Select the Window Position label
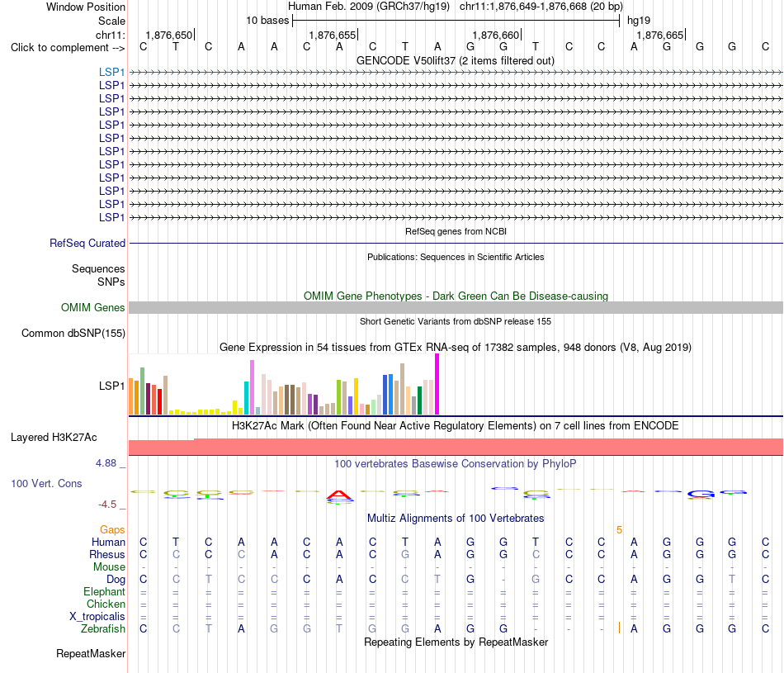784x673 pixels. 86,7
